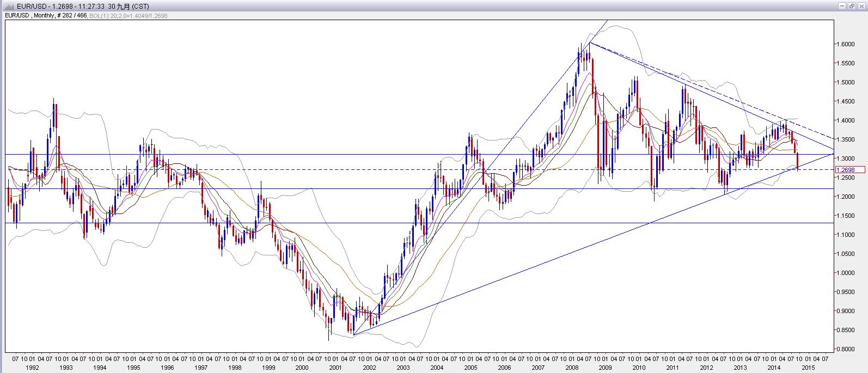868x373 pixels.
Task: Click the 2009 year label on time axis
Action: click(x=605, y=368)
